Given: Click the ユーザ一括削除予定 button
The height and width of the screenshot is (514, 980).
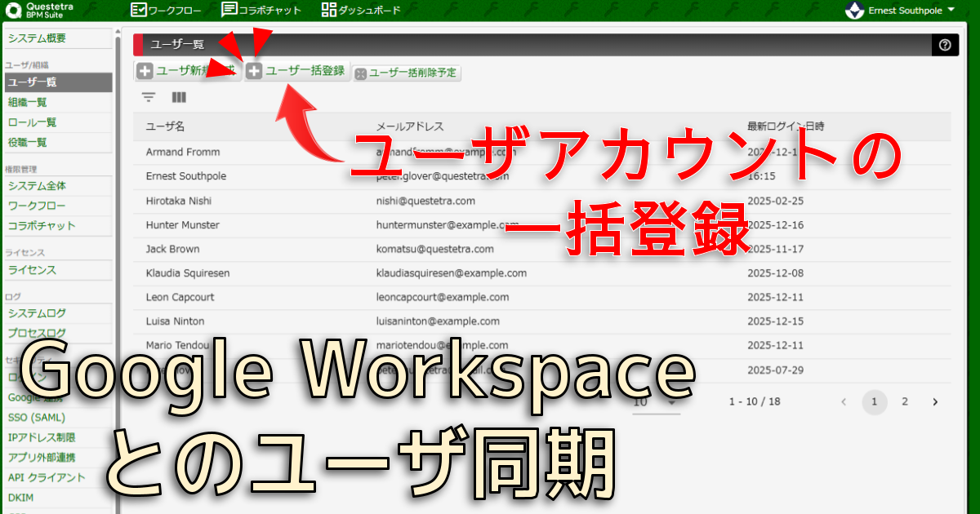Looking at the screenshot, I should pos(407,73).
